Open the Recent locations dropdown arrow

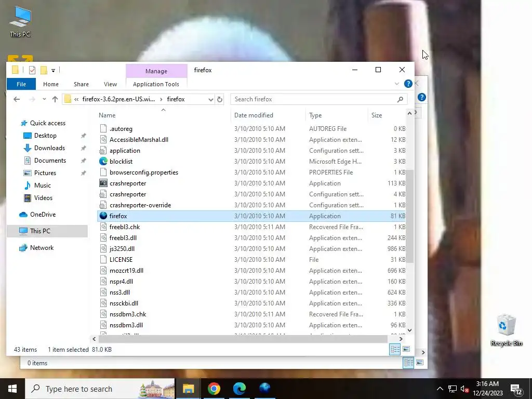44,99
